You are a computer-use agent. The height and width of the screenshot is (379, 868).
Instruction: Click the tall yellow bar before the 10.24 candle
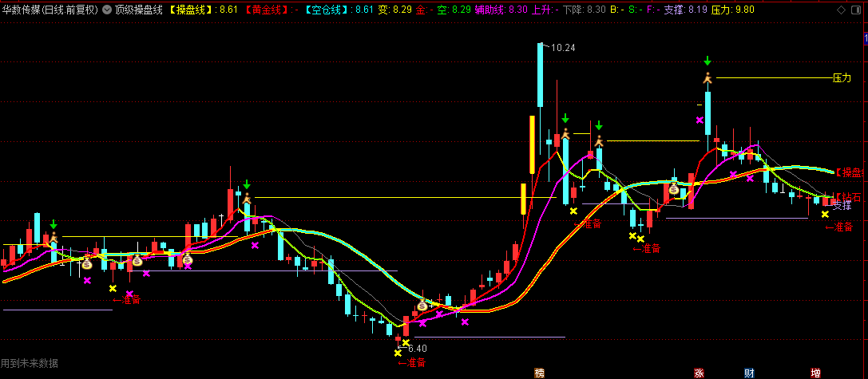[533, 144]
